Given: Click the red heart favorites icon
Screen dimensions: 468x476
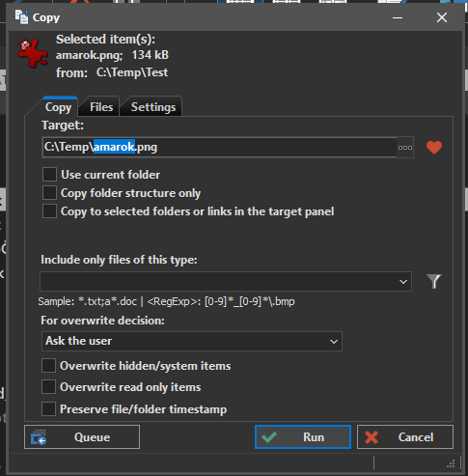Looking at the screenshot, I should pyautogui.click(x=434, y=148).
